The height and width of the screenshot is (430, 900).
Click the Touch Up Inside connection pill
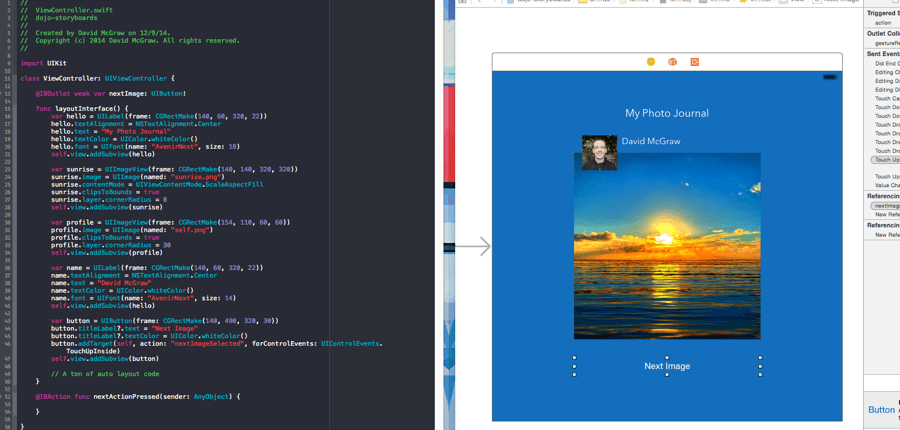coord(885,160)
